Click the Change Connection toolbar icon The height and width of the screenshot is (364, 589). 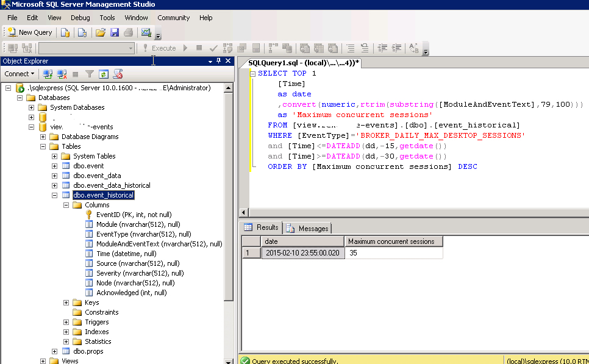click(x=27, y=48)
